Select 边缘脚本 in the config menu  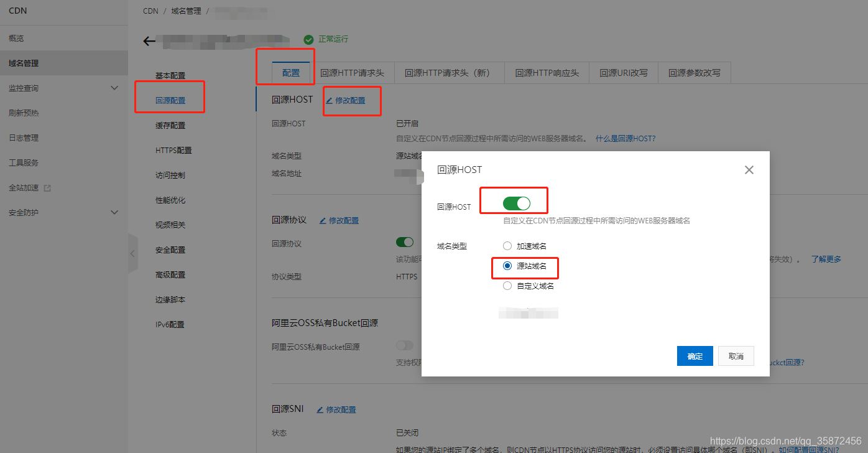(170, 299)
